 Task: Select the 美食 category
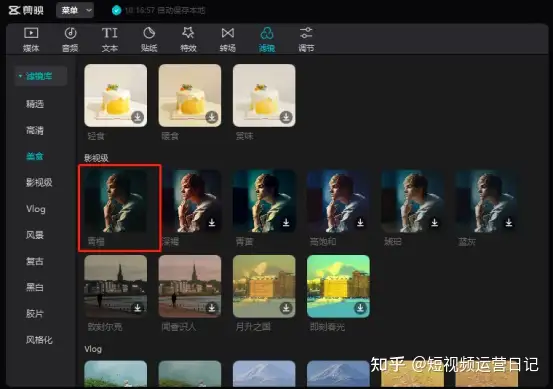(x=35, y=156)
